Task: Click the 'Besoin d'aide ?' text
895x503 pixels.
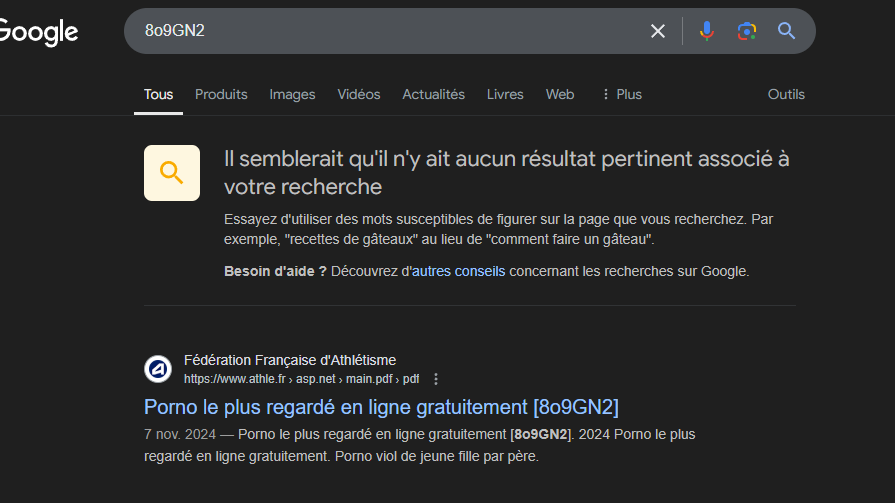Action: click(275, 271)
